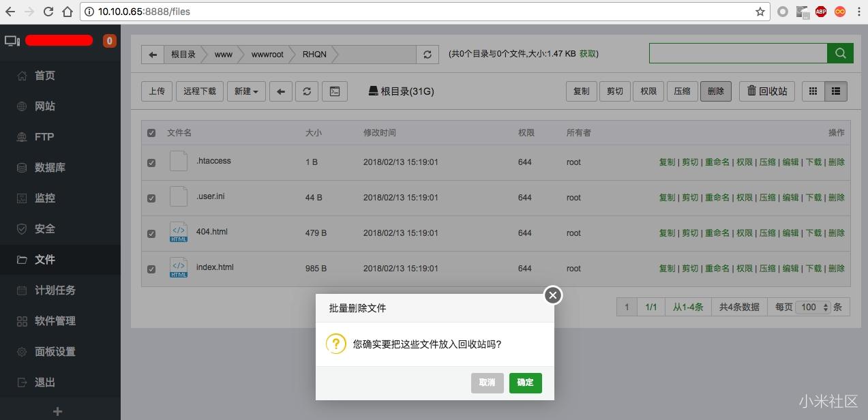Click the 获取 link after the file size summary
This screenshot has height=420, width=868.
586,54
